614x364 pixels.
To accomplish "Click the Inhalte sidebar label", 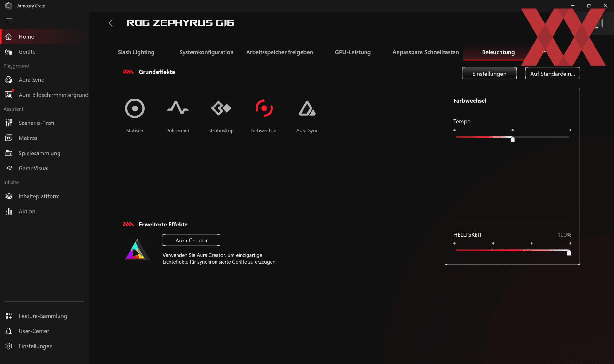I will (x=11, y=182).
